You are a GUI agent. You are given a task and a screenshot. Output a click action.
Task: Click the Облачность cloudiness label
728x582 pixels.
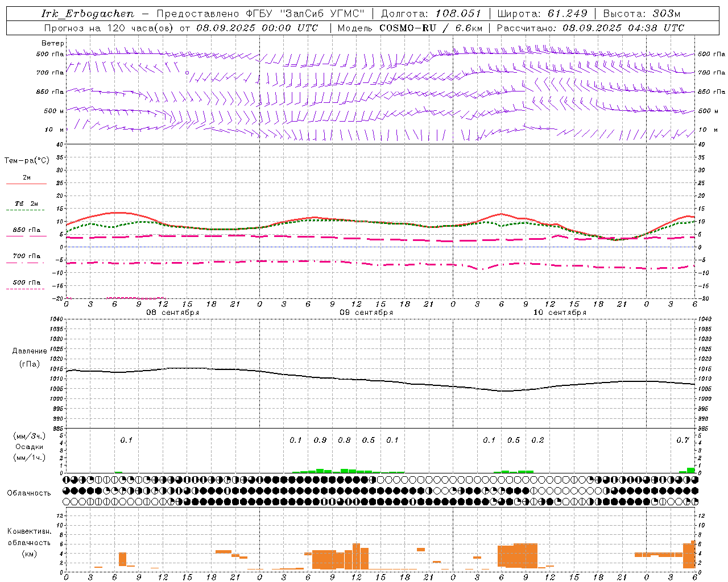(29, 493)
